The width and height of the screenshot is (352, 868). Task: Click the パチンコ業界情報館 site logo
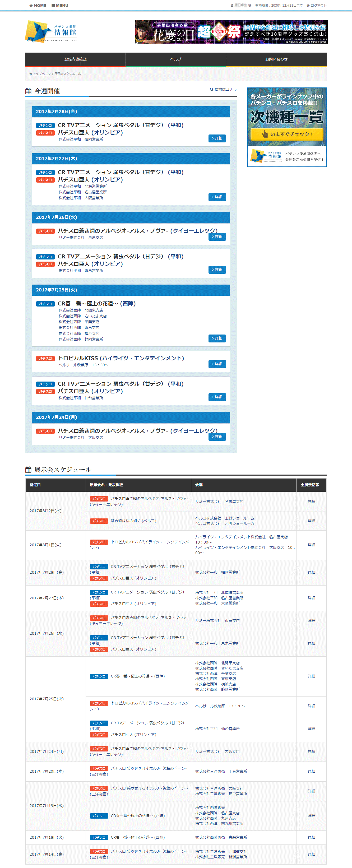point(51,32)
